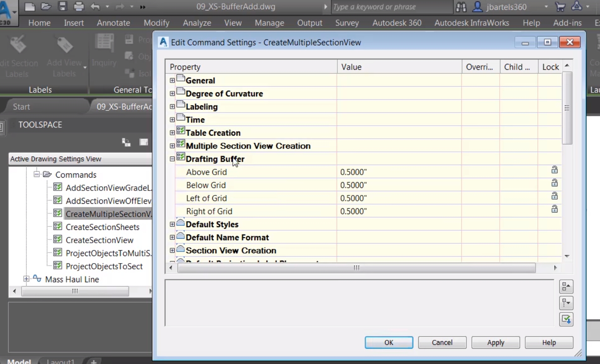
Task: Click the Help button in the dialog
Action: (x=549, y=342)
